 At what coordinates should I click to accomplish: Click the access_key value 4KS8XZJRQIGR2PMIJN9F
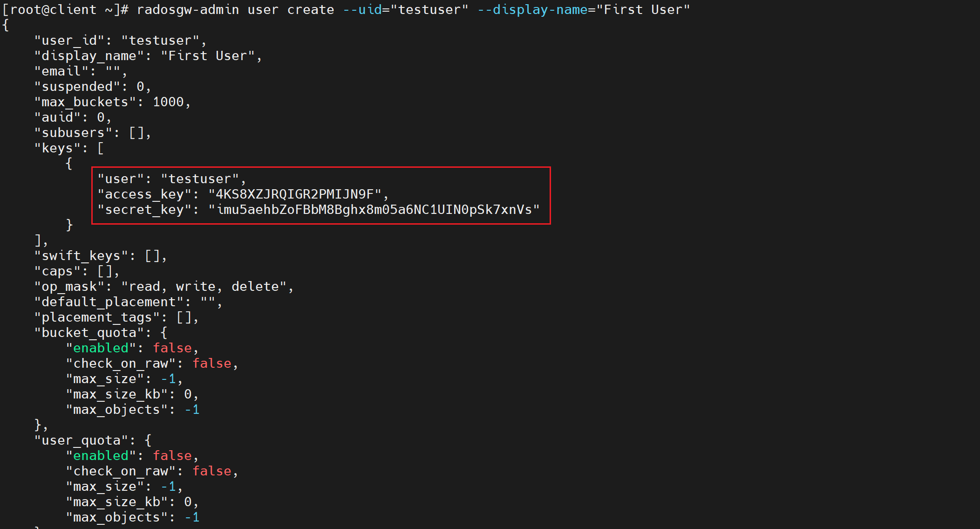(x=294, y=194)
